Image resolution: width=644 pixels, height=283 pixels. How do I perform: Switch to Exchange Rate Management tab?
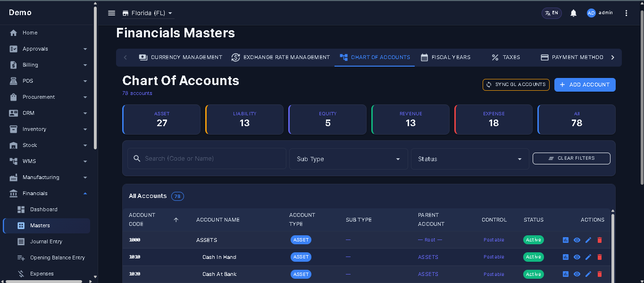[x=281, y=57]
